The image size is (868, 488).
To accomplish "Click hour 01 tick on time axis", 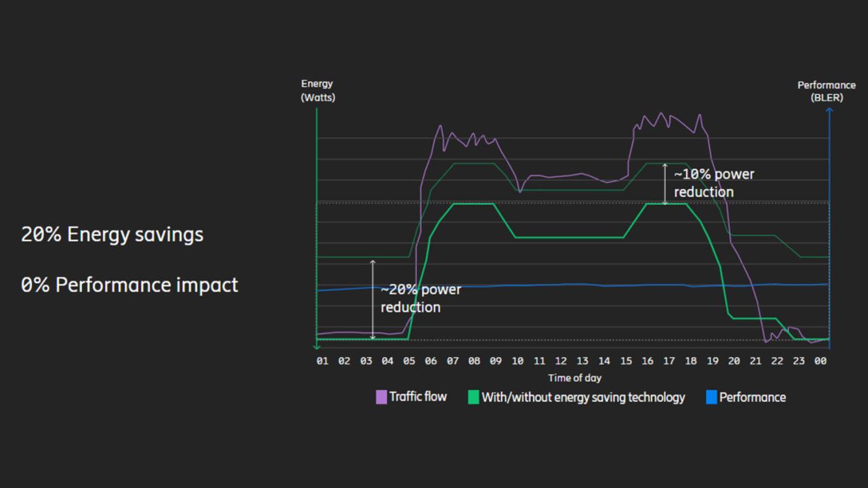I will coord(322,361).
